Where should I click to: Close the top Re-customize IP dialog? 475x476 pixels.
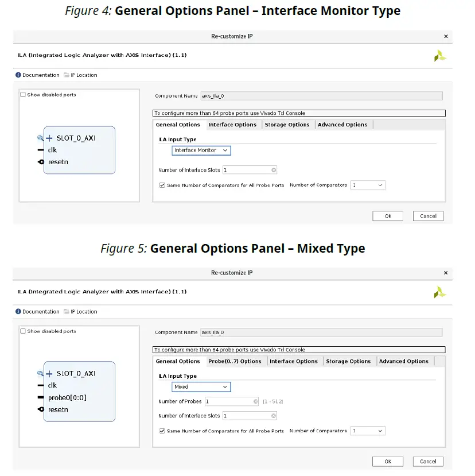point(446,36)
